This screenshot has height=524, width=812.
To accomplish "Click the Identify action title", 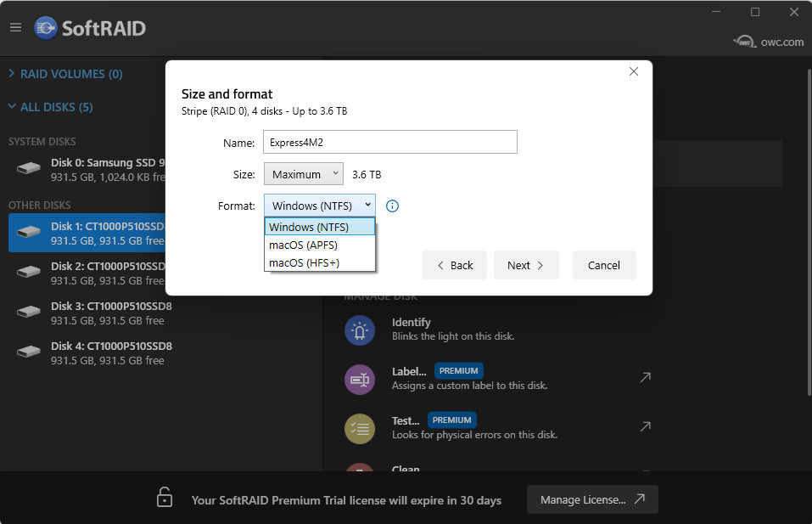I will coord(412,323).
